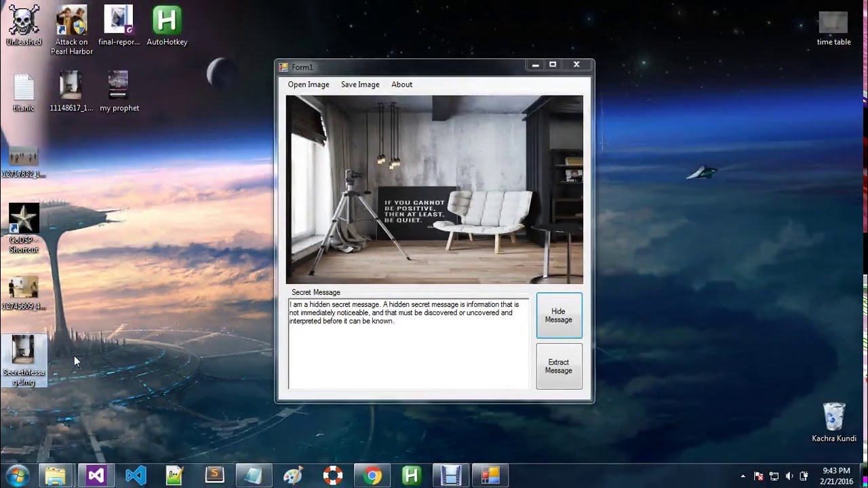Open the Save Image menu
The width and height of the screenshot is (868, 488).
tap(360, 85)
